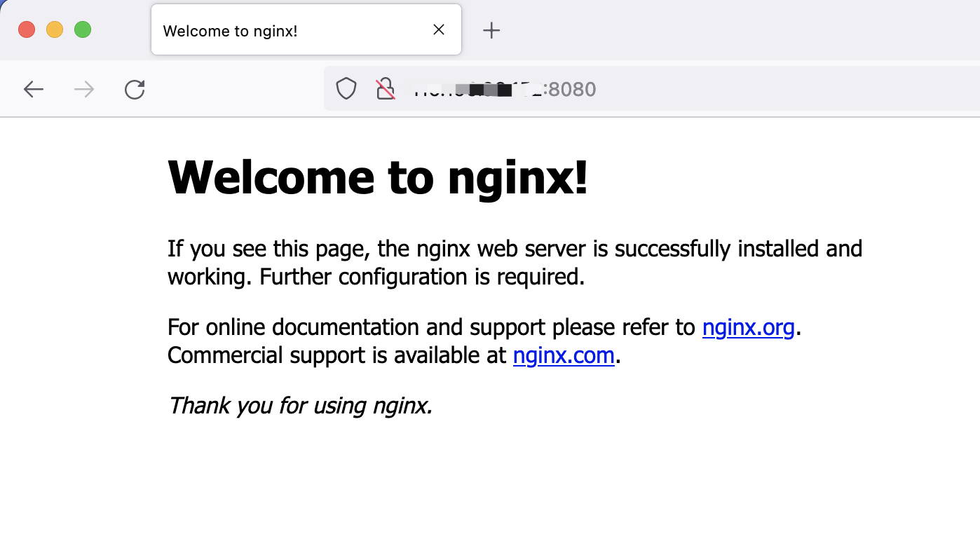
Task: Click the crossed-out padlock insecure connection icon
Action: pos(386,89)
